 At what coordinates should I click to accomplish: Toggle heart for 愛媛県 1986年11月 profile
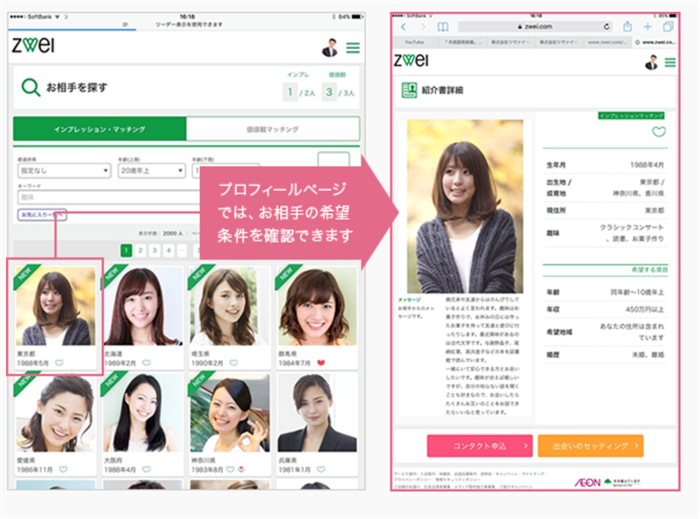pyautogui.click(x=63, y=469)
